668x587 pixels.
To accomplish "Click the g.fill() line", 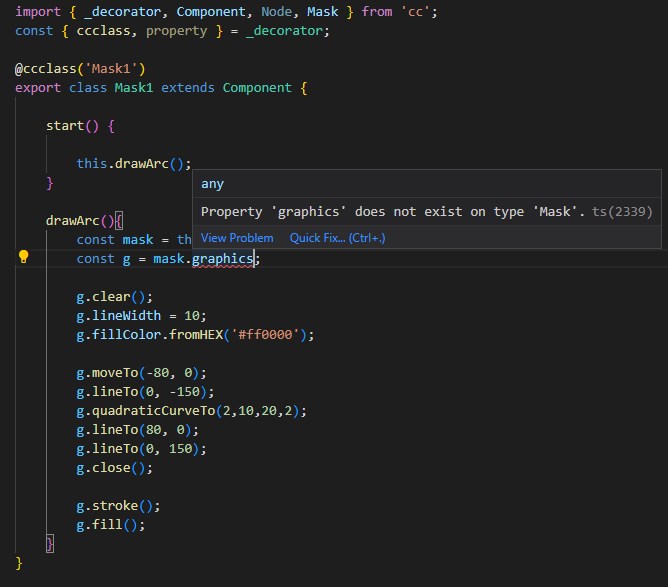I will [x=111, y=525].
